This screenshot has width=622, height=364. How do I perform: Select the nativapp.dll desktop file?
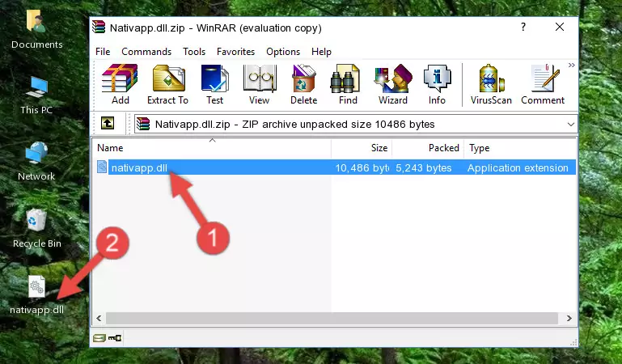point(36,295)
